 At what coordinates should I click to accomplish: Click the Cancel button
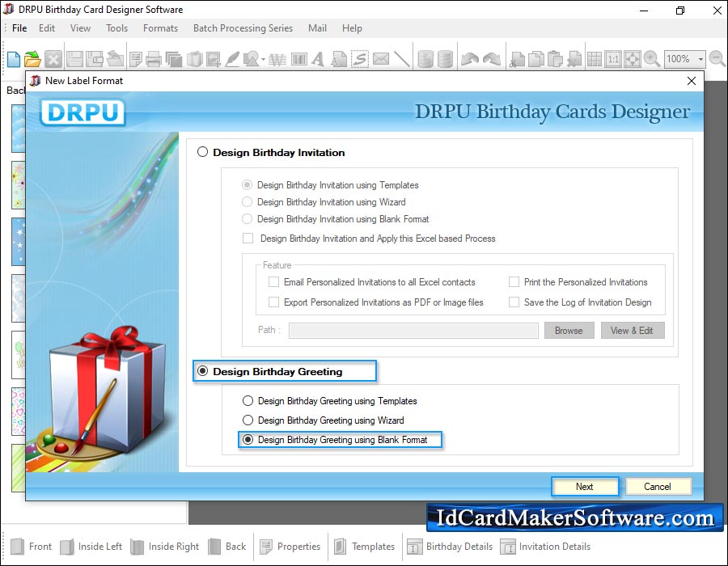pos(658,486)
